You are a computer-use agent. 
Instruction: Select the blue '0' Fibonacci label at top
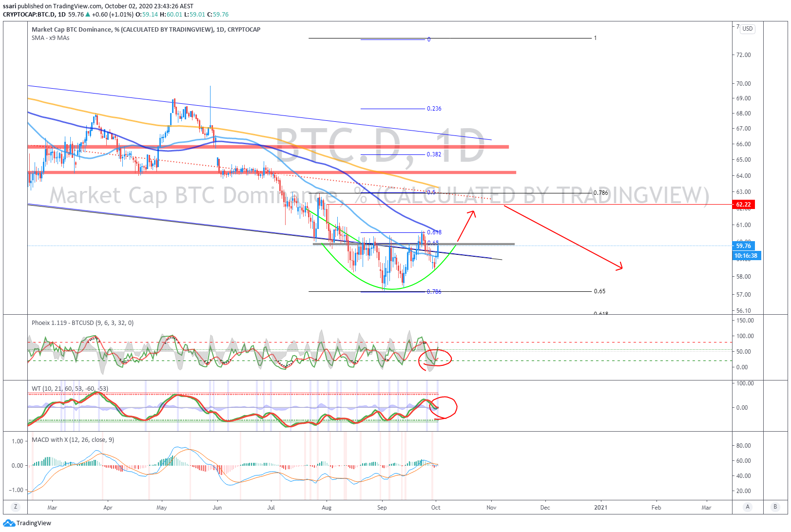pos(429,39)
